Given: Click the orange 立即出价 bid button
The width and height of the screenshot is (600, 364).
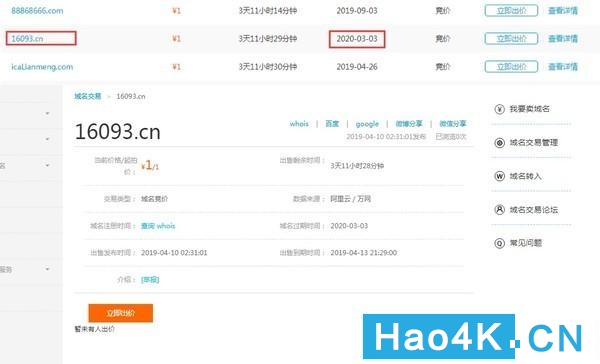Looking at the screenshot, I should (121, 313).
